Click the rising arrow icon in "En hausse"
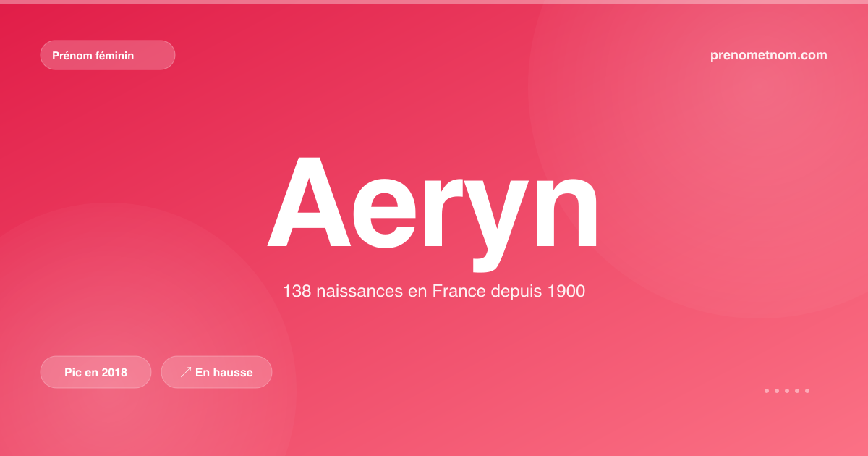Image resolution: width=868 pixels, height=456 pixels. tap(186, 372)
